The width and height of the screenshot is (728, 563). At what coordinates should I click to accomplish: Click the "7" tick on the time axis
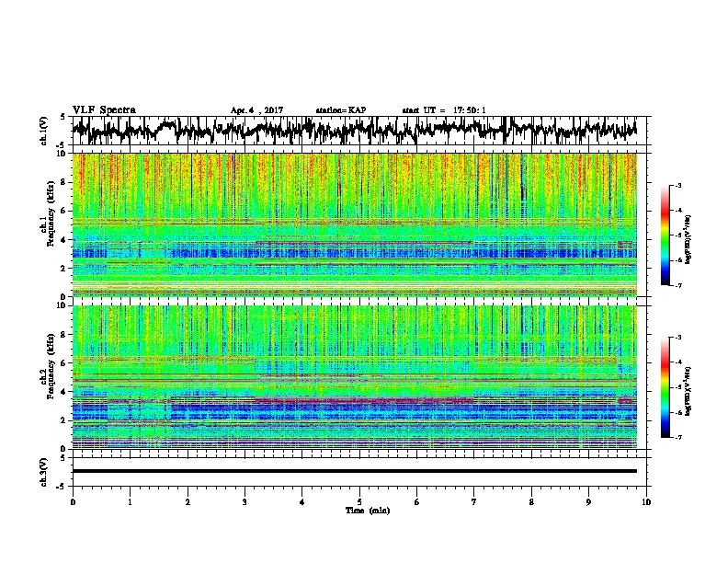point(474,502)
